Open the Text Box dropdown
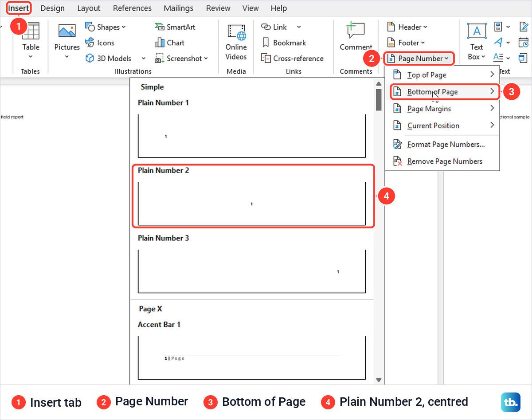Screen dimensions: 532x420 [477, 42]
